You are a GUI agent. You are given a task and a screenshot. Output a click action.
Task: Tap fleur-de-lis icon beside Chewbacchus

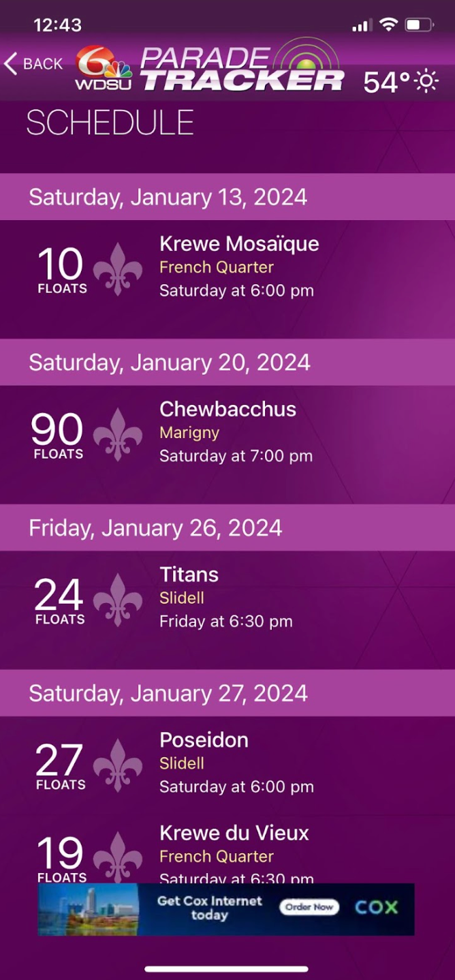tap(118, 434)
